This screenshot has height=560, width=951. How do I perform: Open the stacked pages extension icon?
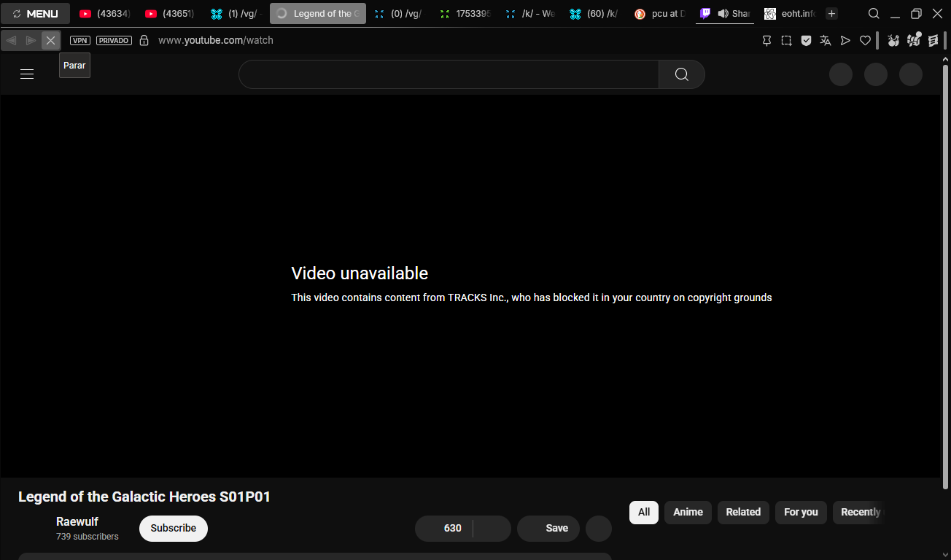pos(933,41)
